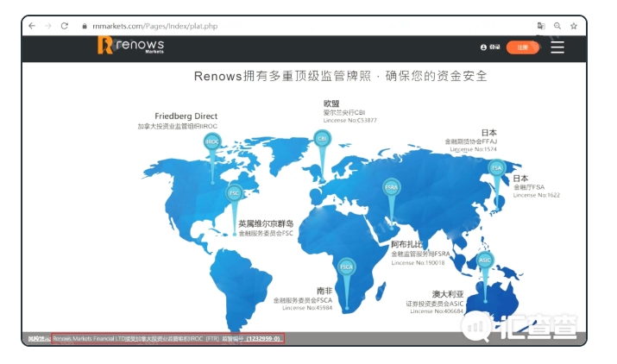Screen dimensions: 617x364
Task: Click the browser back arrow
Action: [x=32, y=26]
